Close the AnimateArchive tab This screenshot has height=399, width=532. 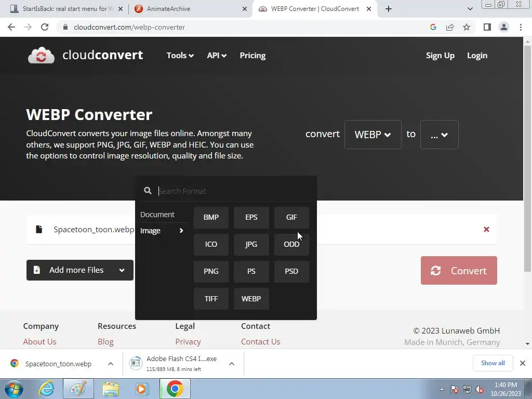click(244, 9)
